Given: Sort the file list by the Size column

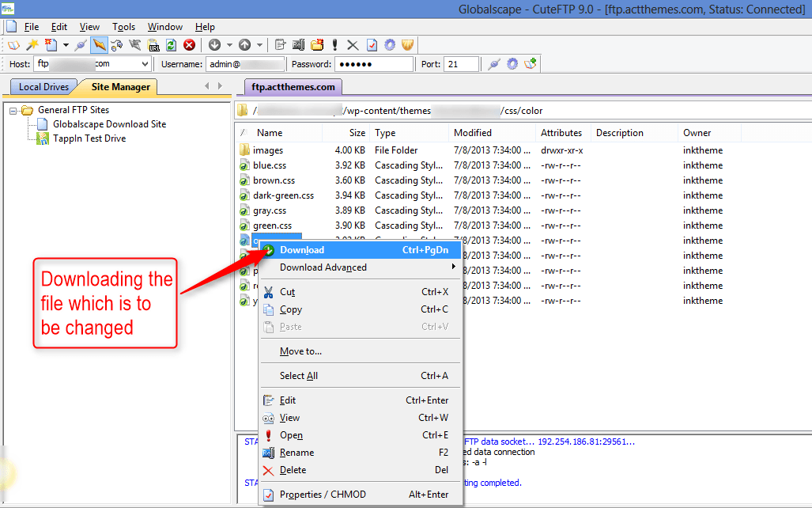Looking at the screenshot, I should 346,133.
